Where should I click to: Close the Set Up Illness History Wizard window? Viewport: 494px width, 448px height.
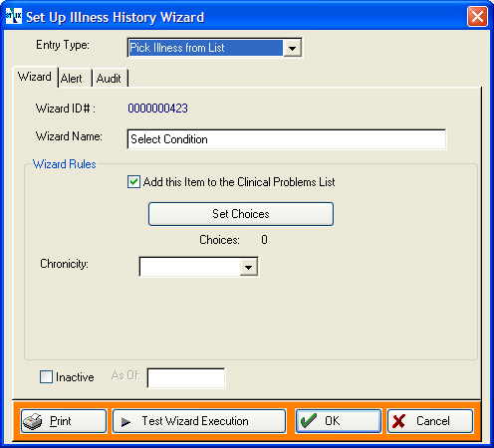(x=477, y=16)
